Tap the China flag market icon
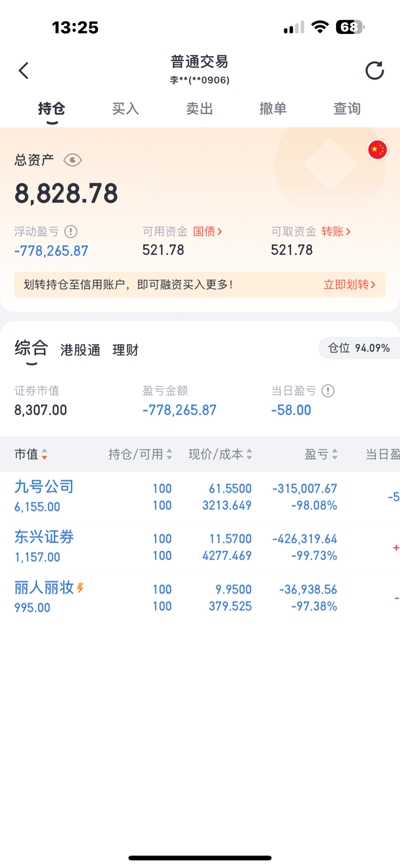 pyautogui.click(x=377, y=150)
